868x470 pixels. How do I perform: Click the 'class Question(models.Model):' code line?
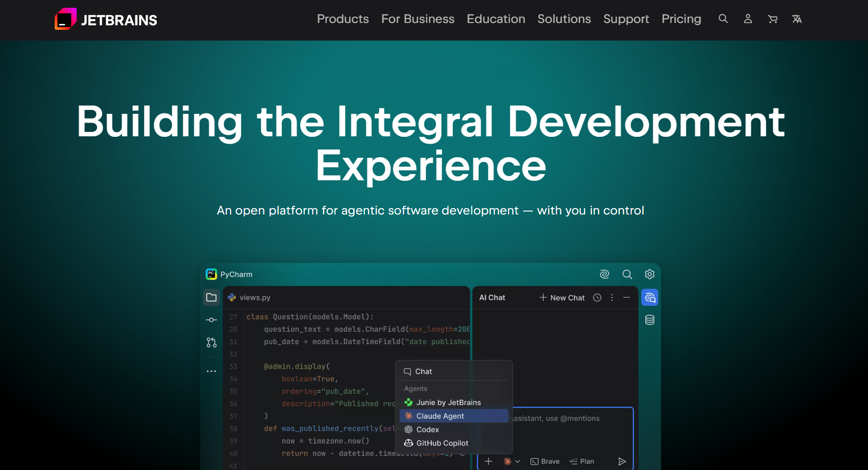pyautogui.click(x=310, y=317)
